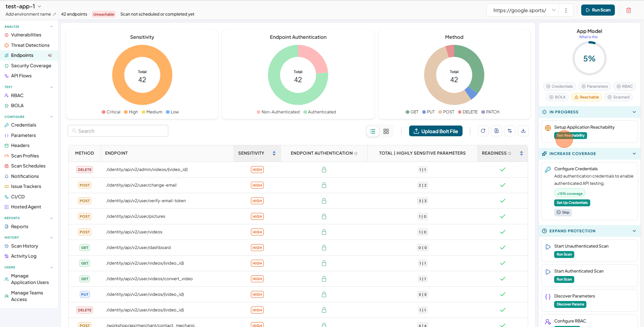Toggle the DELETE legend in Method chart
644x327 pixels.
coord(468,112)
